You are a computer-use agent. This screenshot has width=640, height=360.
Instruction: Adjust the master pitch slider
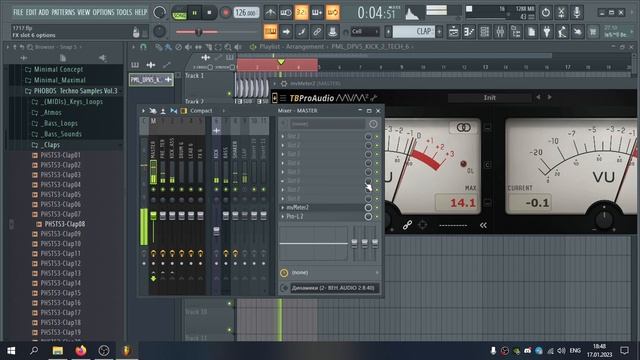198,32
